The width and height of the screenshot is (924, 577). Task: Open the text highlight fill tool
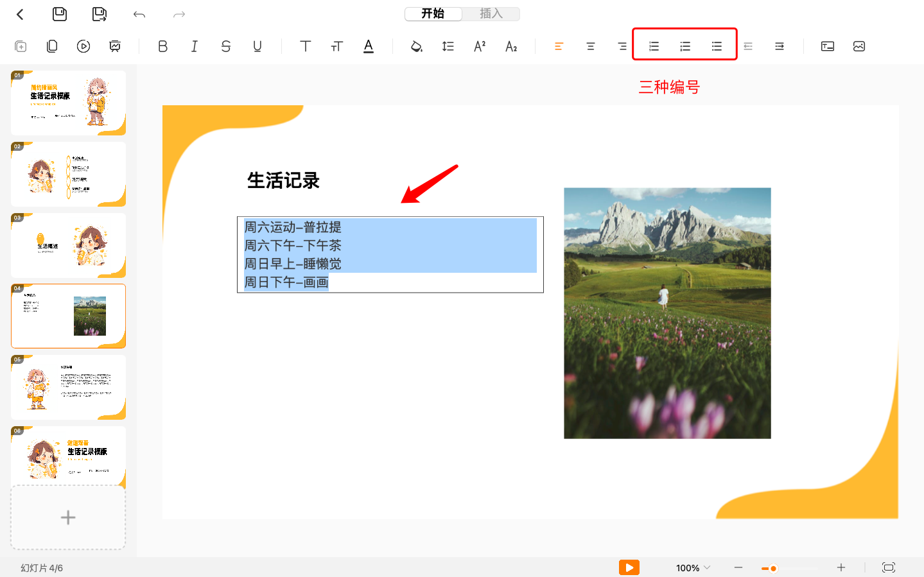[x=416, y=46]
